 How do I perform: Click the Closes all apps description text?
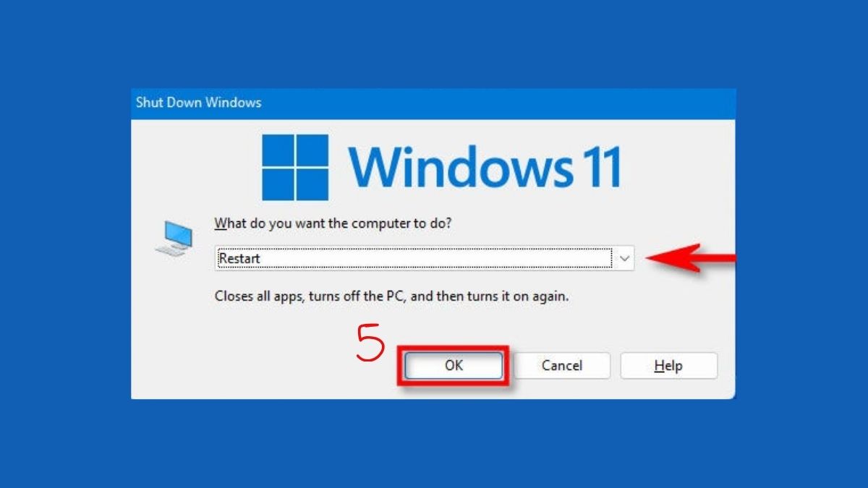click(391, 296)
